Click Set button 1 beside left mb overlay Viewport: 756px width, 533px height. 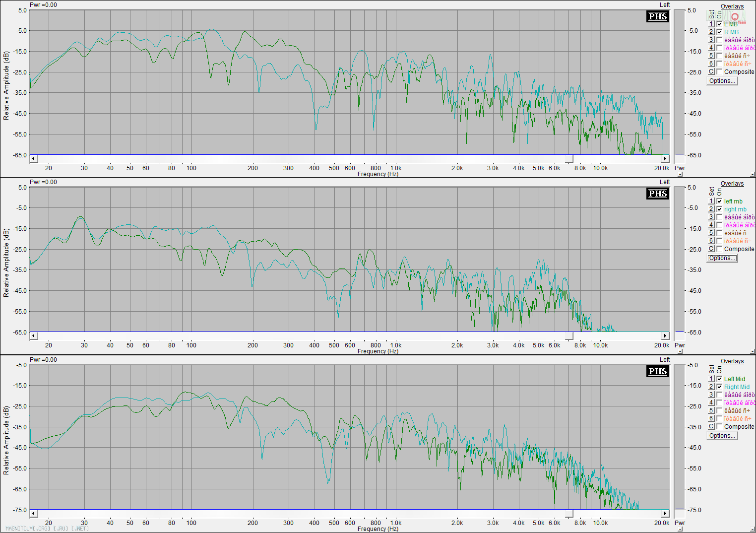click(x=711, y=201)
